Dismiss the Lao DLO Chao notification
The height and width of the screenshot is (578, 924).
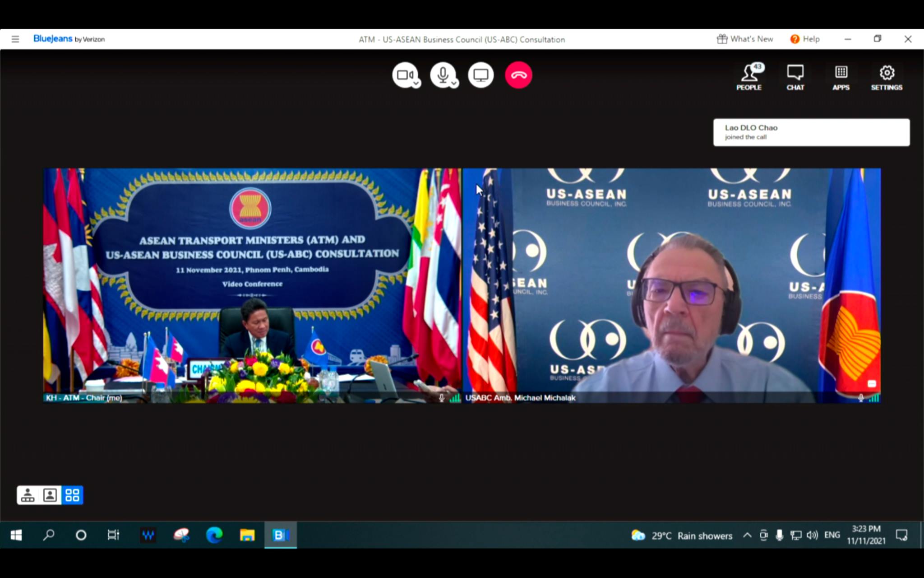tap(811, 132)
